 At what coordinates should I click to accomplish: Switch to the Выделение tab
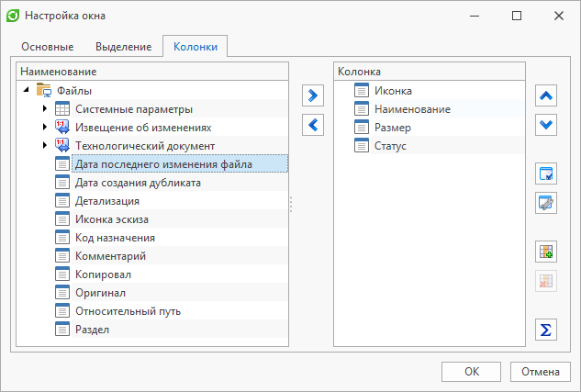pos(123,47)
